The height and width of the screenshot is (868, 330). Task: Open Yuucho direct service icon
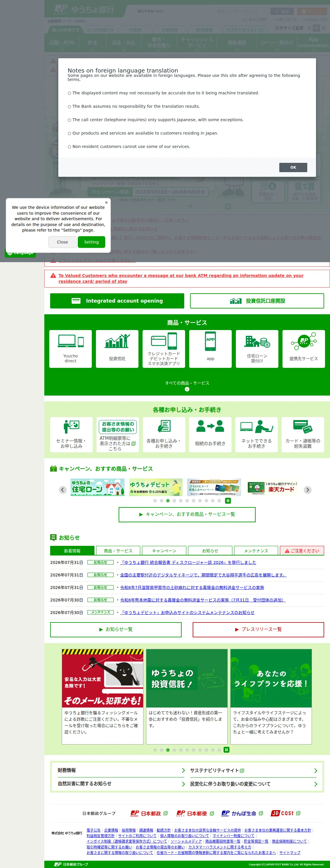71,349
